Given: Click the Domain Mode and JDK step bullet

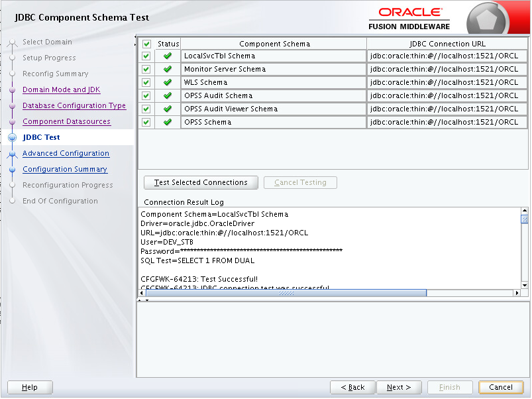Looking at the screenshot, I should click(x=13, y=90).
